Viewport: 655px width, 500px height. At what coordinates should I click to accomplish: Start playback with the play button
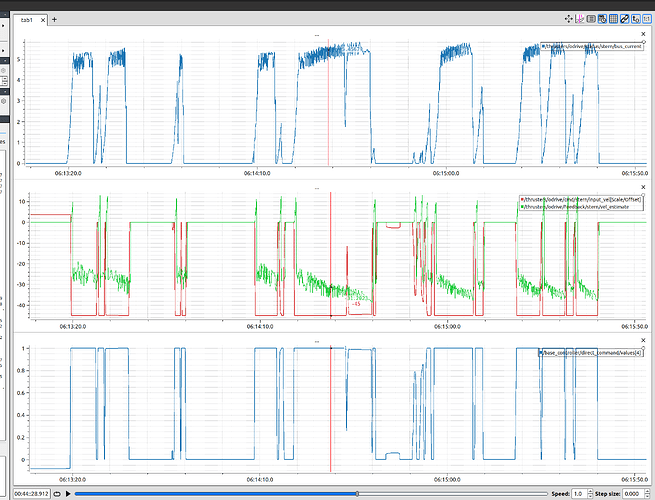click(68, 494)
